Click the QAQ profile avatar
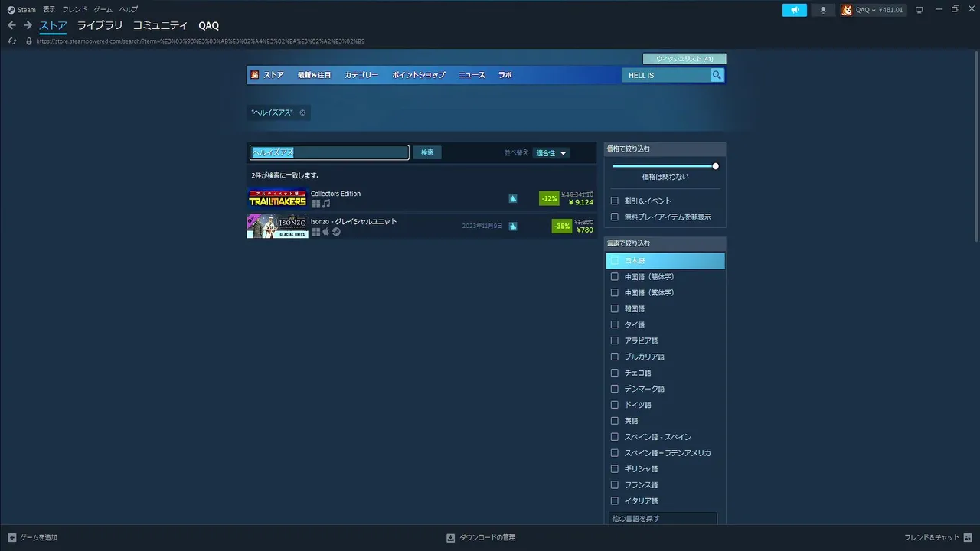Screen dimensions: 980x551 coord(847,10)
